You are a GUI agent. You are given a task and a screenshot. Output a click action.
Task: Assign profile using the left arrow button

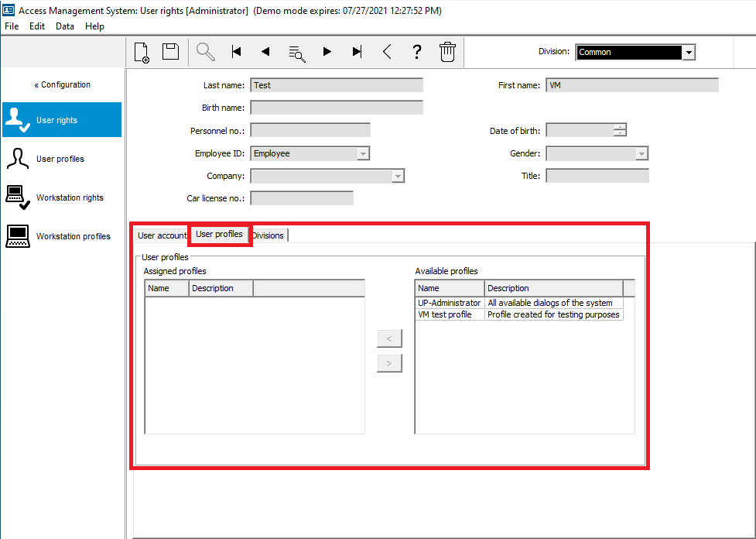point(389,338)
